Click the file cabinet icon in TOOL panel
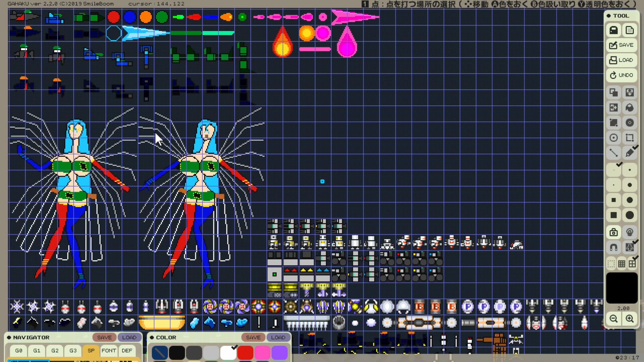The image size is (644, 362). pos(613,30)
